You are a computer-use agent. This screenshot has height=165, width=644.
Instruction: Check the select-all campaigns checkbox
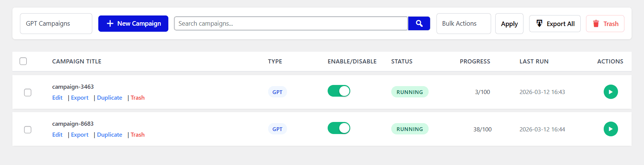(x=23, y=61)
